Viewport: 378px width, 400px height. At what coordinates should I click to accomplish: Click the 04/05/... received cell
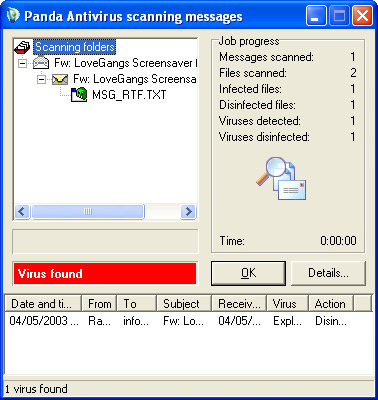(239, 321)
